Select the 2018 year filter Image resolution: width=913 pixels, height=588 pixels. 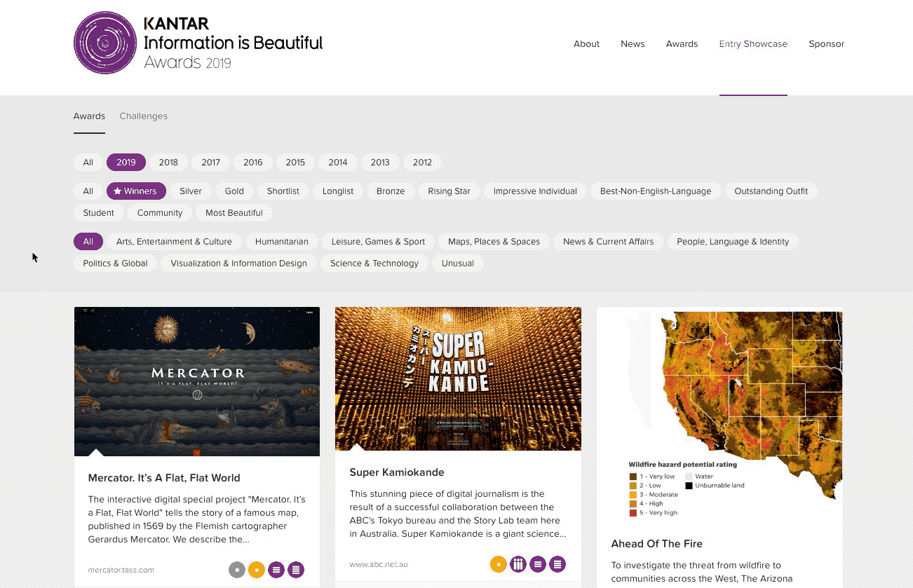[168, 163]
